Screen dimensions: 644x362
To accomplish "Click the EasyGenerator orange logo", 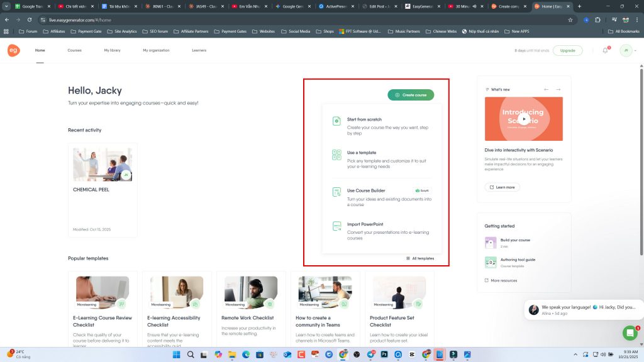I will [14, 50].
